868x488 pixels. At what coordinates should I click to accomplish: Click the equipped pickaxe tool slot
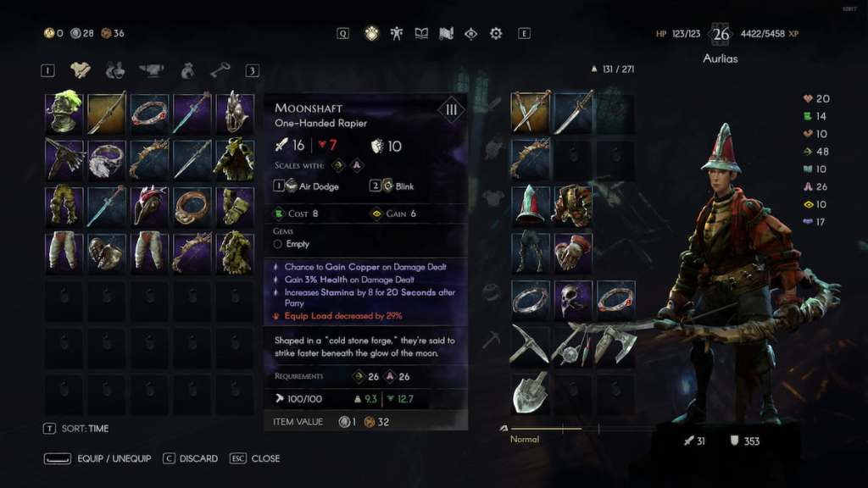coord(531,346)
